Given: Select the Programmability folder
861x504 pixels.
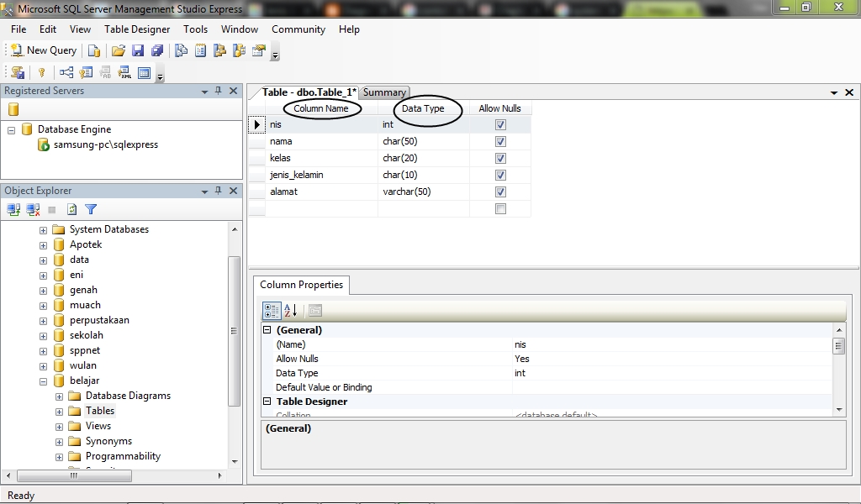Looking at the screenshot, I should 123,456.
